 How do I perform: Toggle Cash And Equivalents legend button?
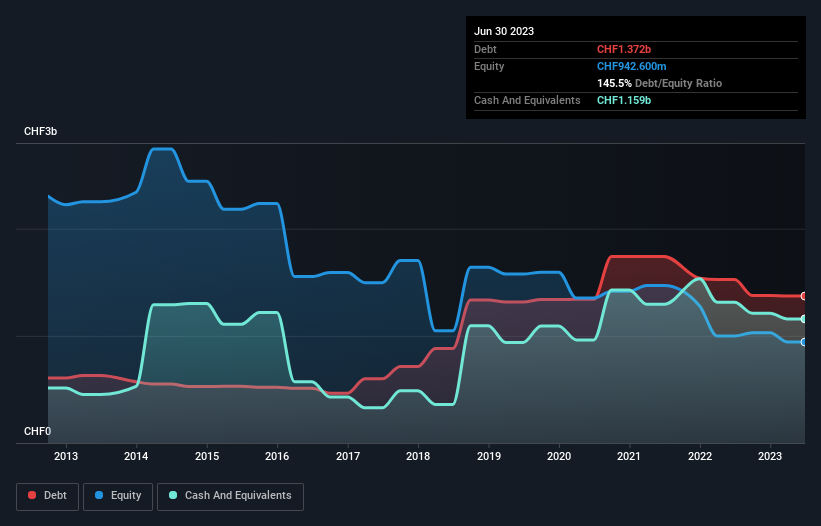pos(230,496)
